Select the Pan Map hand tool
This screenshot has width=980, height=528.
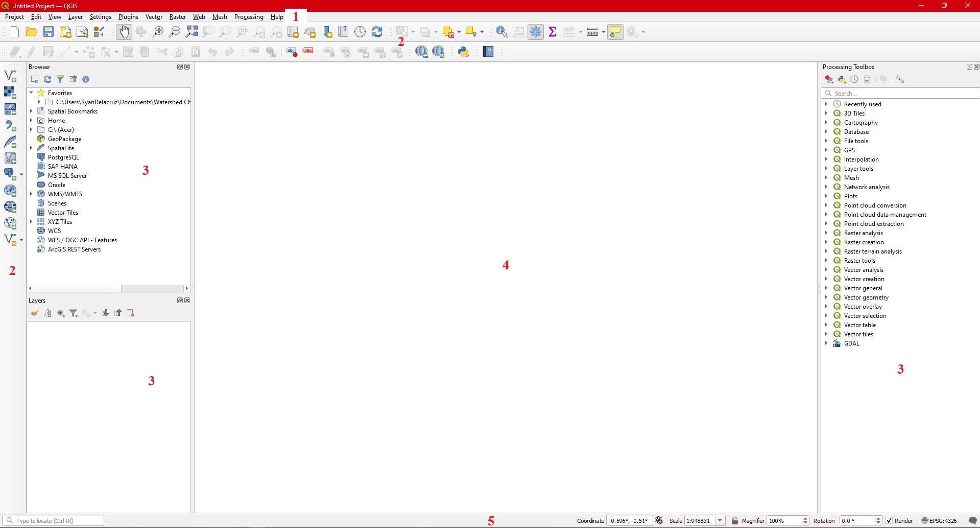pyautogui.click(x=124, y=32)
